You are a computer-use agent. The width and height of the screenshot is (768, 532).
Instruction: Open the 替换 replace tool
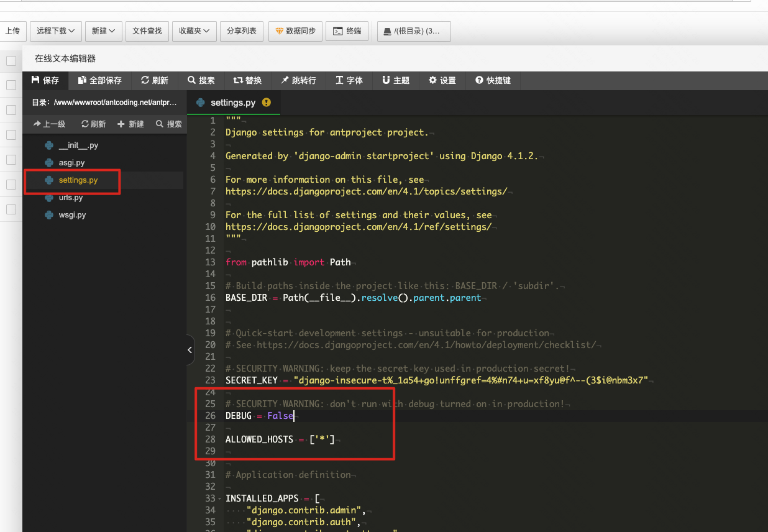[x=247, y=80]
